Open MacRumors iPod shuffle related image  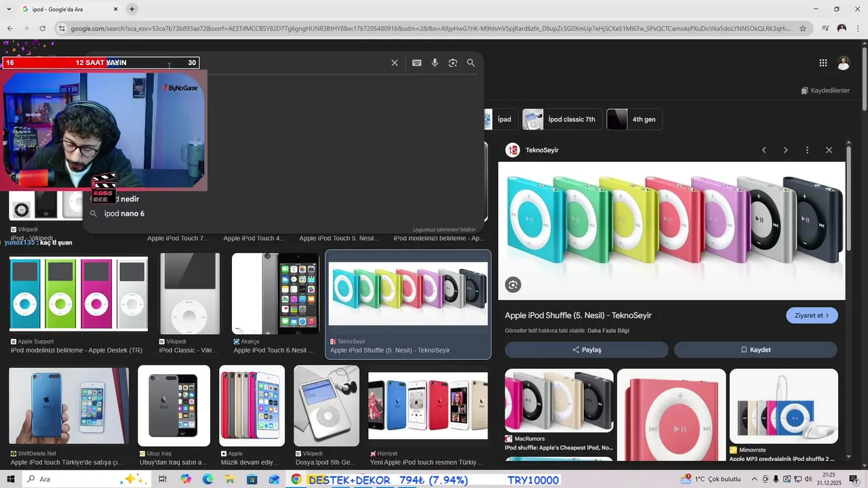click(559, 401)
